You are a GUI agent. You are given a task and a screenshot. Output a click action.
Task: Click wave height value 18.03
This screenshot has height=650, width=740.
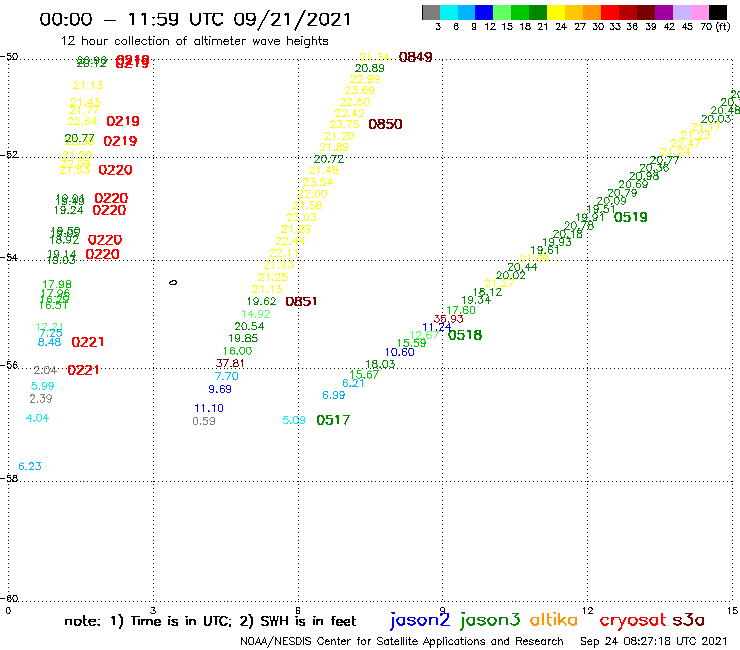click(380, 364)
